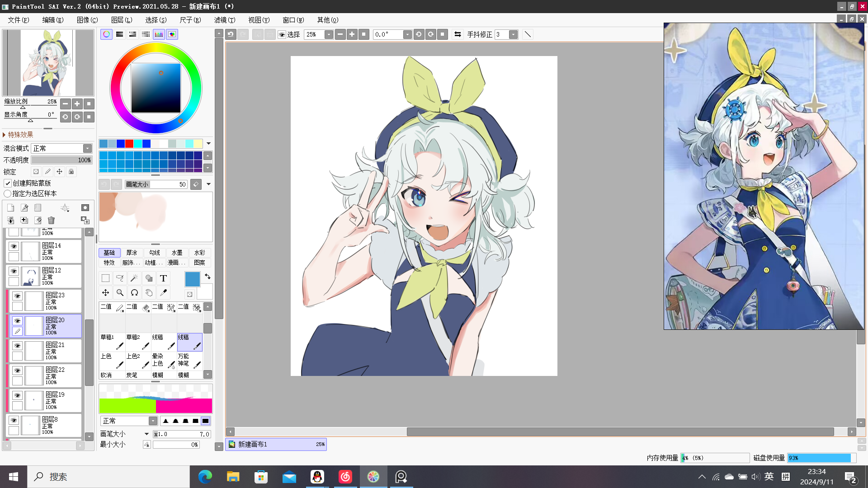The width and height of the screenshot is (868, 488).
Task: Open the 文件 menu
Action: coord(18,20)
